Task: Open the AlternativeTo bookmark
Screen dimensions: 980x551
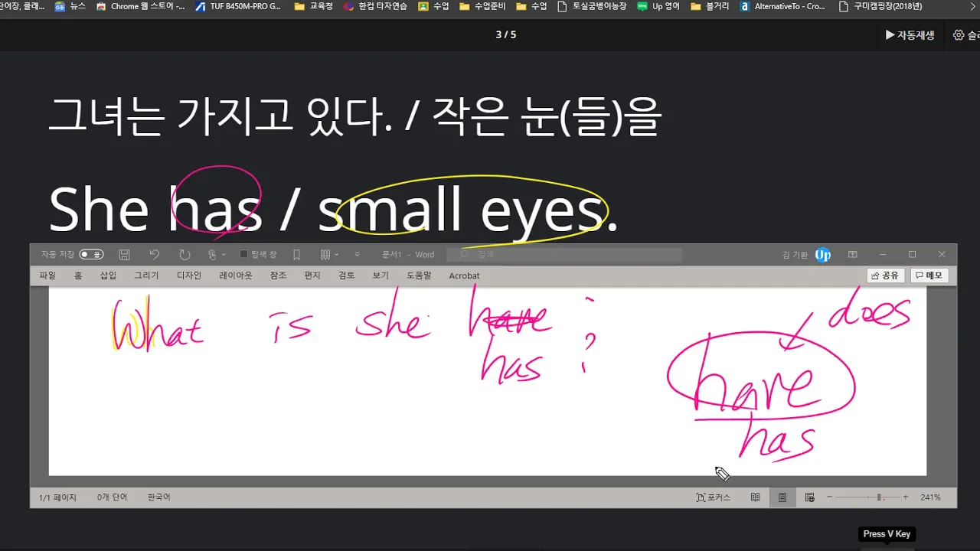Action: coord(782,6)
